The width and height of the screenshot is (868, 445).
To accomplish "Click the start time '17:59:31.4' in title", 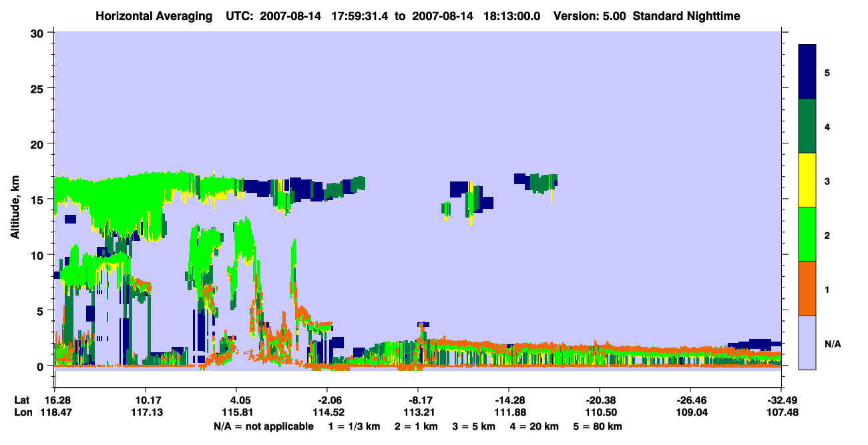I will tap(360, 16).
